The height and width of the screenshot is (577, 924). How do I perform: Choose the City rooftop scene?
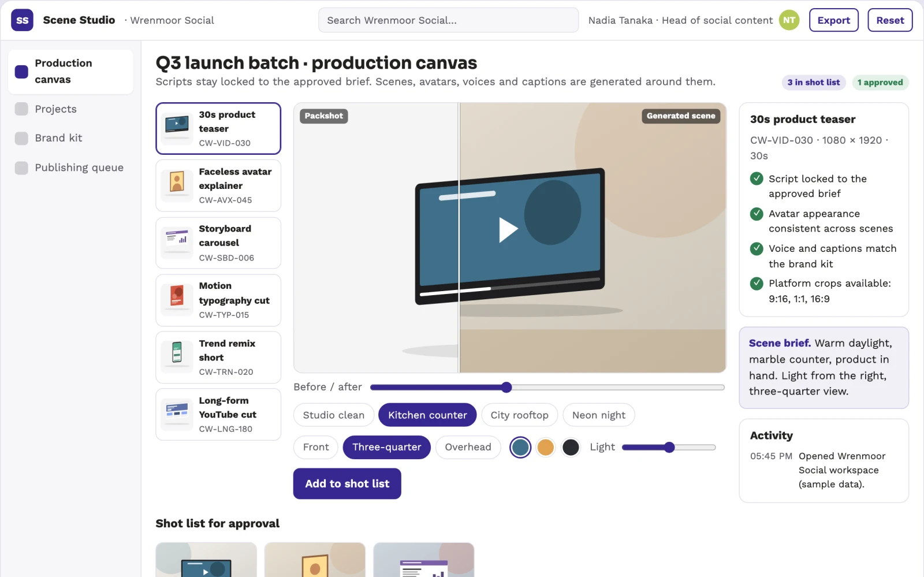[519, 415]
